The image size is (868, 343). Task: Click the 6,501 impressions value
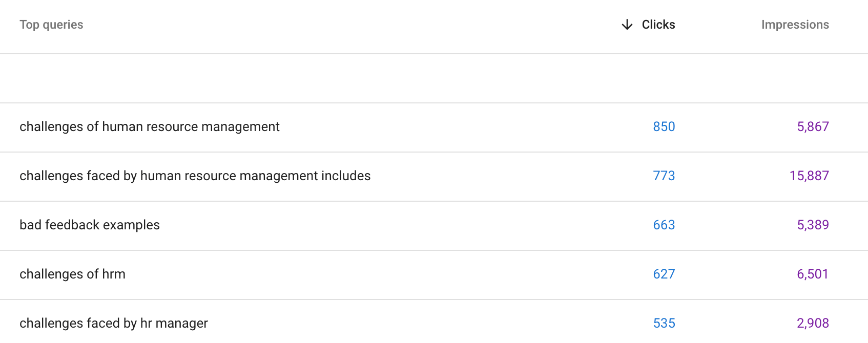tap(813, 274)
